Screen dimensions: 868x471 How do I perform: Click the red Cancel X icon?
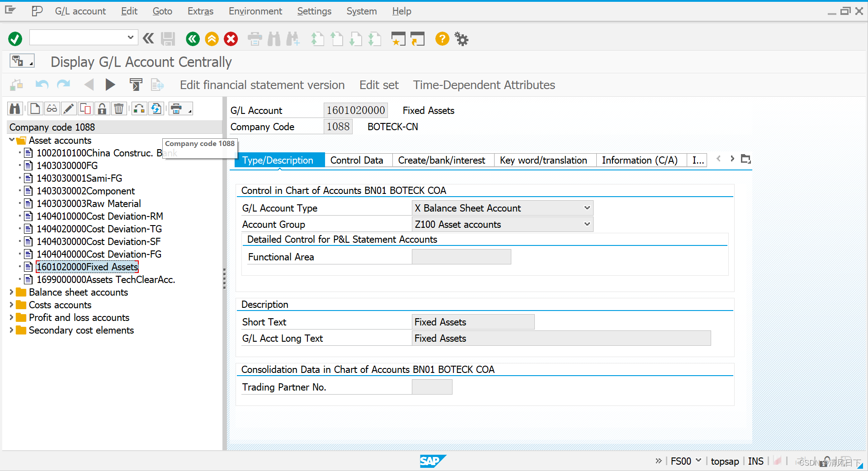(231, 39)
